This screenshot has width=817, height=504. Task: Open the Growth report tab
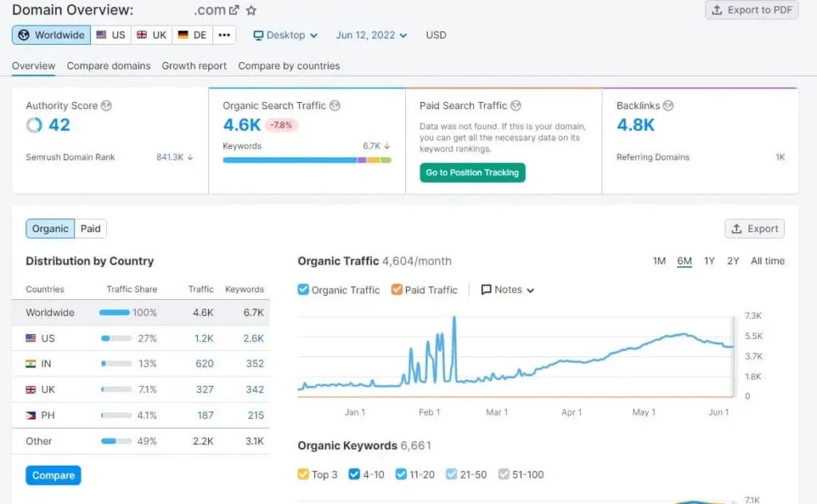[x=194, y=65]
